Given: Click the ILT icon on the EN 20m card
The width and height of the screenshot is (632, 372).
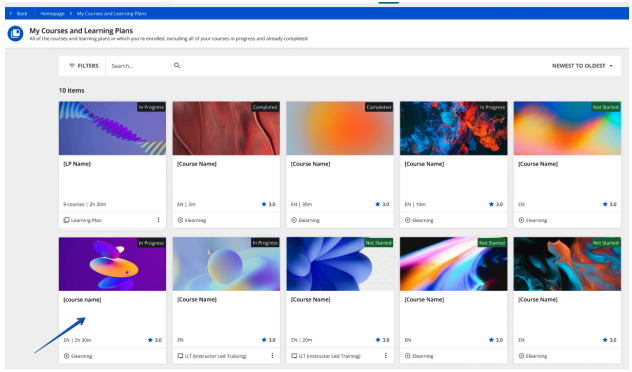Looking at the screenshot, I should pyautogui.click(x=294, y=356).
